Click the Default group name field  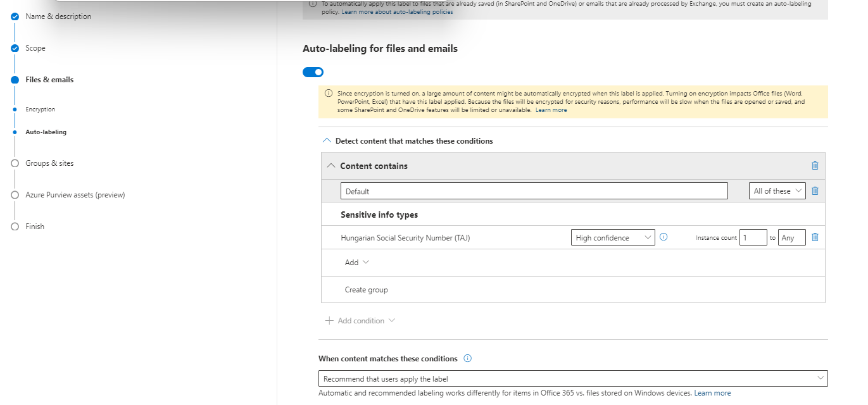pos(534,191)
